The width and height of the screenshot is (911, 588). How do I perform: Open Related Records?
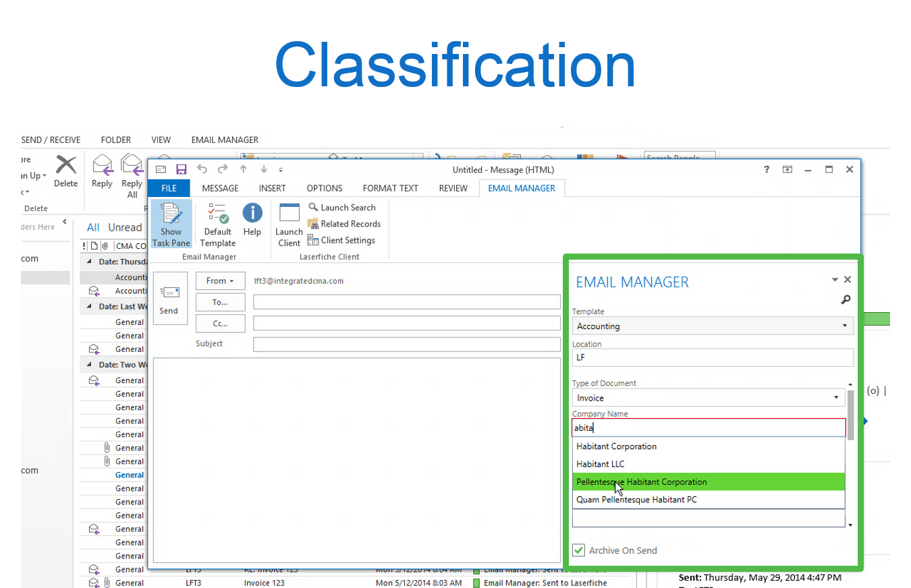(344, 224)
